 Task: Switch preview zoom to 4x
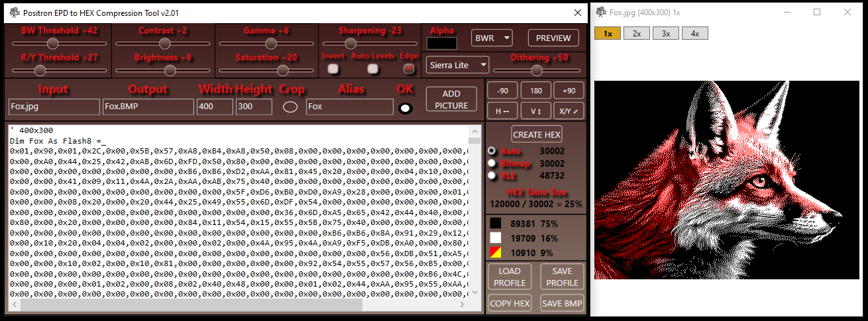(x=695, y=33)
